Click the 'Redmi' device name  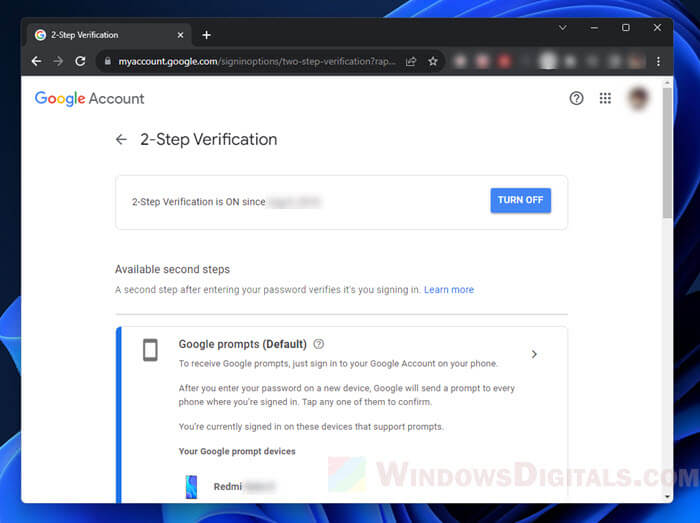pos(228,486)
